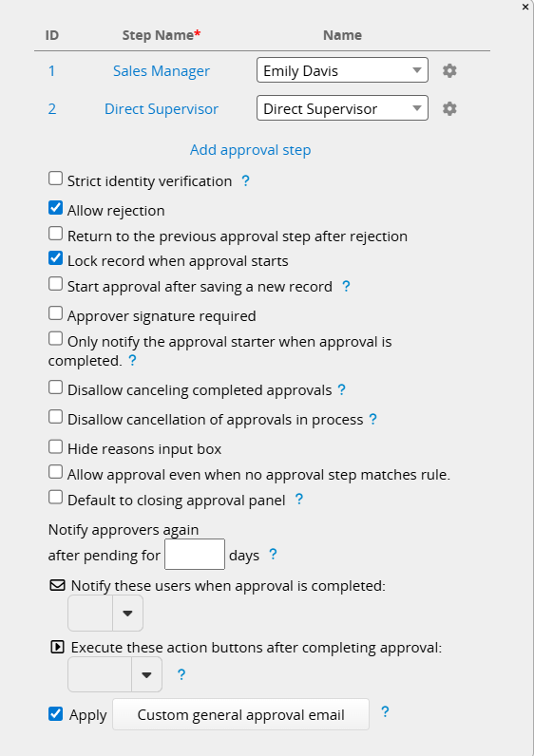This screenshot has height=756, width=534.
Task: Click help icon beside Strict identity verification
Action: [245, 180]
